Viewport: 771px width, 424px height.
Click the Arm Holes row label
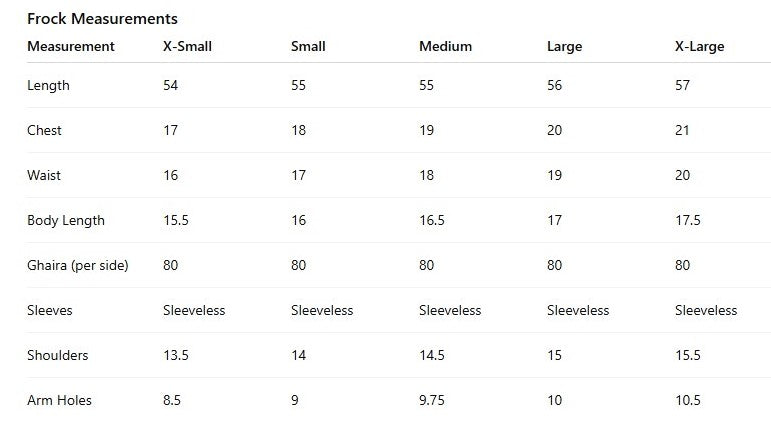(x=59, y=400)
